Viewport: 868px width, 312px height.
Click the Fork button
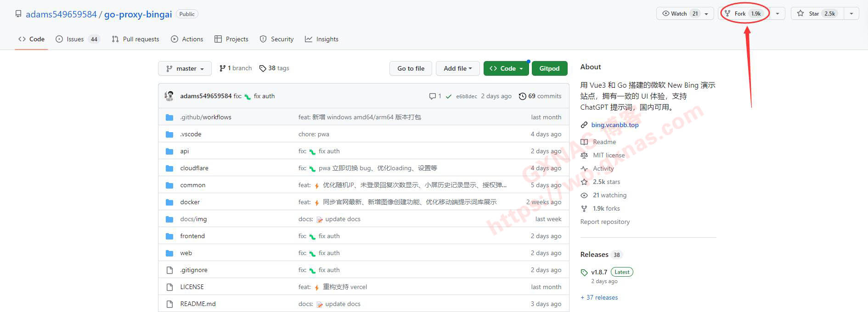point(739,14)
